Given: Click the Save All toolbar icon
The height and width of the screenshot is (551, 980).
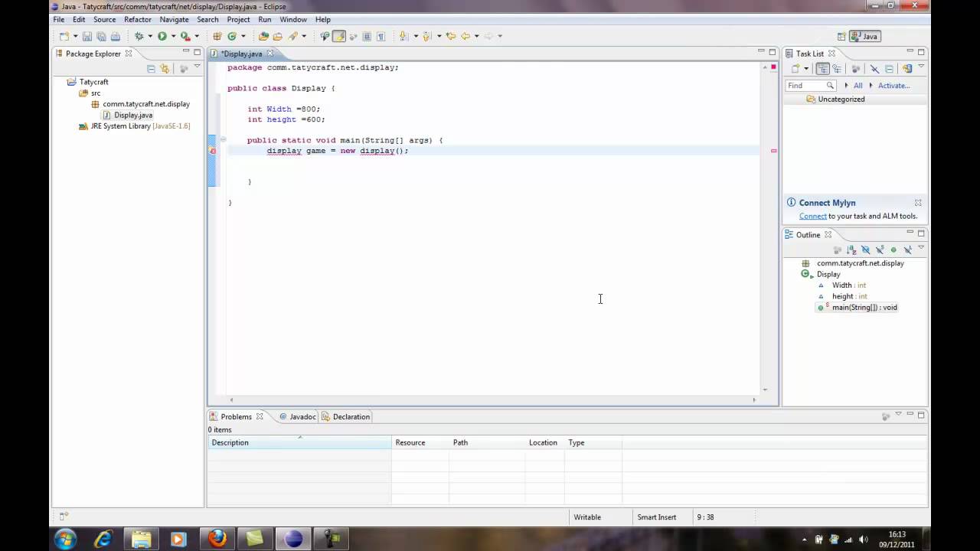Looking at the screenshot, I should pyautogui.click(x=101, y=36).
